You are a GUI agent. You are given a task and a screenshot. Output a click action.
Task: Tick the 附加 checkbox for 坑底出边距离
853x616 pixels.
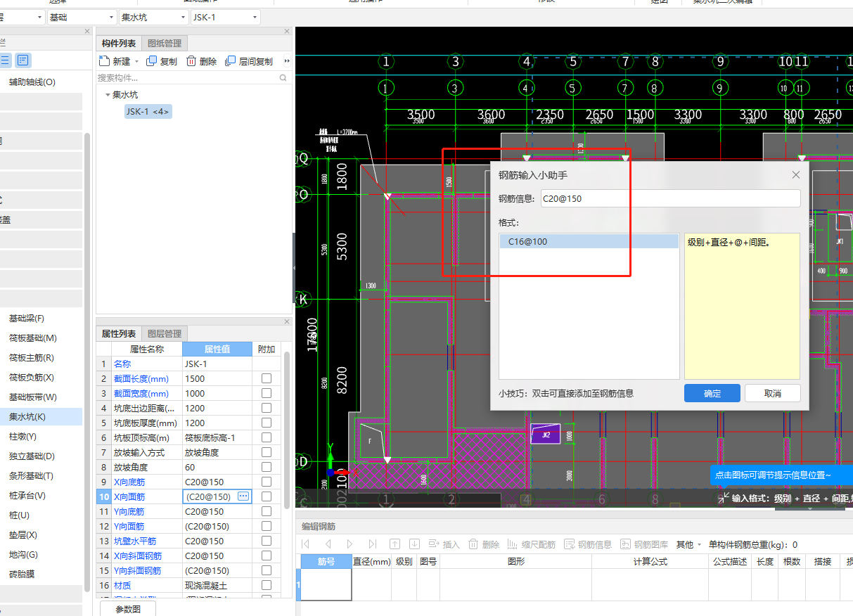coord(267,408)
